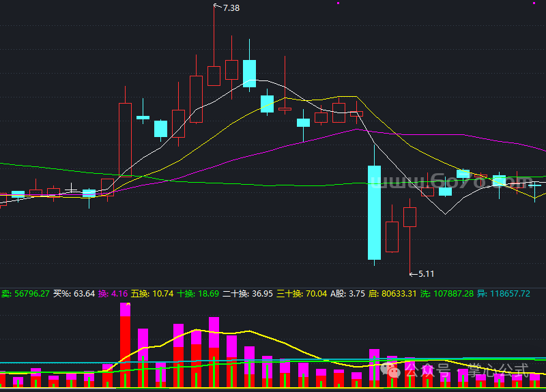This screenshot has width=546, height=392.
Task: Click the 洗: 107887.28 indicator label
Action: point(446,294)
